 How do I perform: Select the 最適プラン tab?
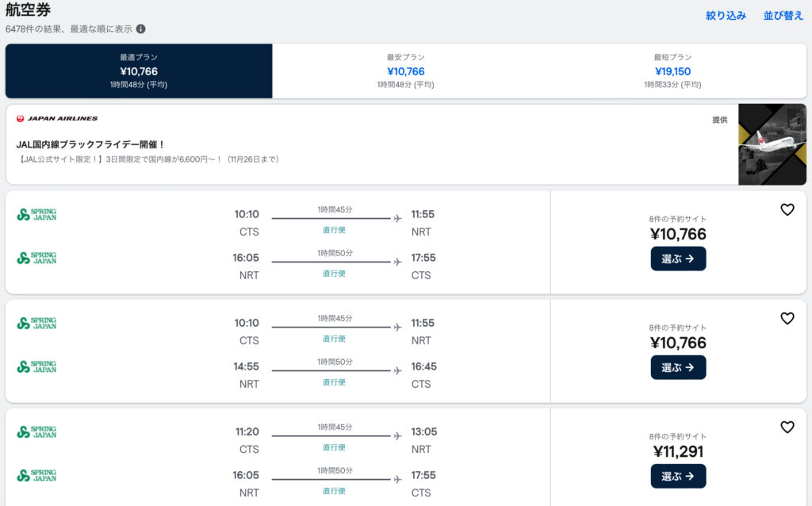click(139, 71)
